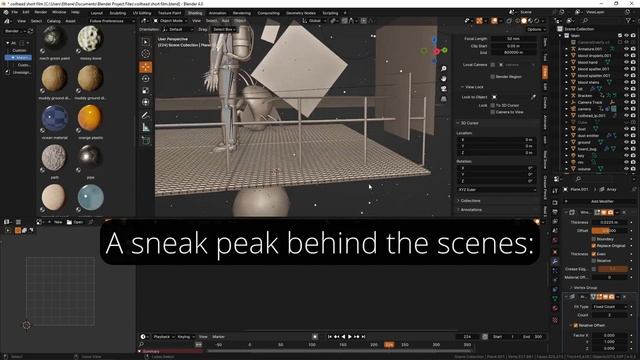This screenshot has height=360, width=640.
Task: Toggle the Render Region checkbox
Action: point(493,77)
